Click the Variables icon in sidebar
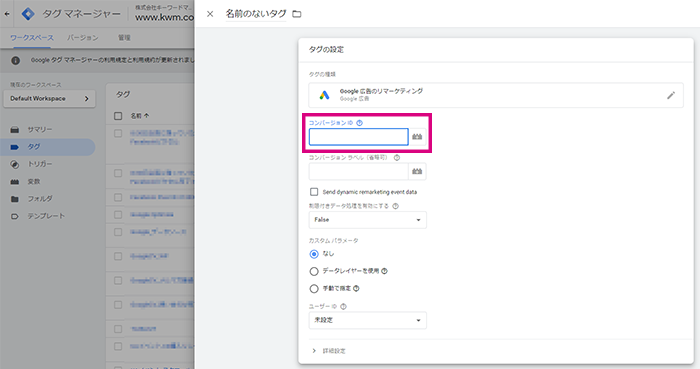700x369 pixels. point(15,182)
